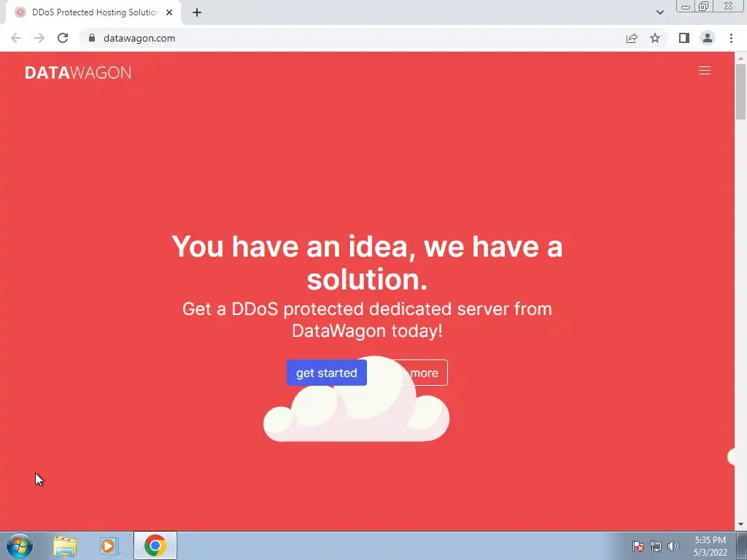Close the DDoS Protected Hosting tab
The image size is (747, 560).
pos(169,12)
